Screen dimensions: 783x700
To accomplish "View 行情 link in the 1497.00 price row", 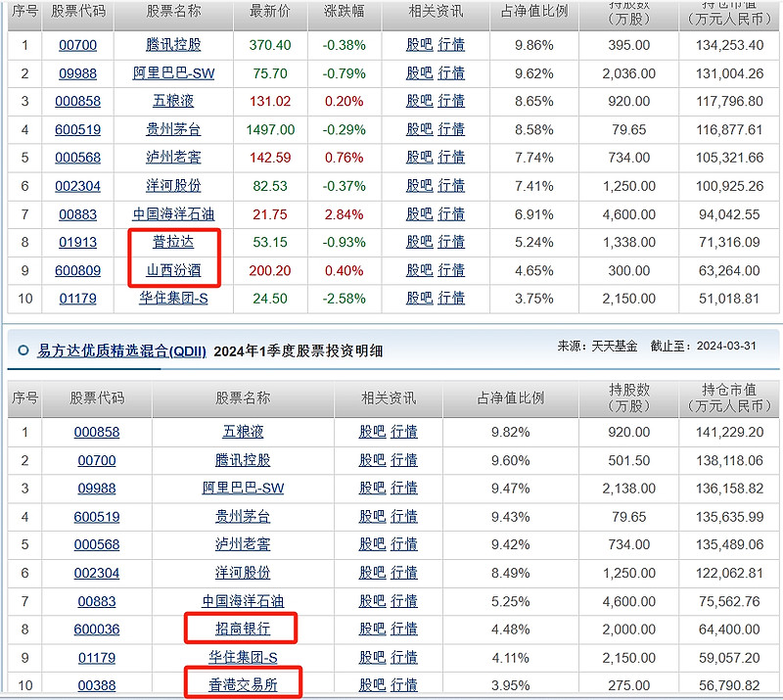I will click(451, 130).
